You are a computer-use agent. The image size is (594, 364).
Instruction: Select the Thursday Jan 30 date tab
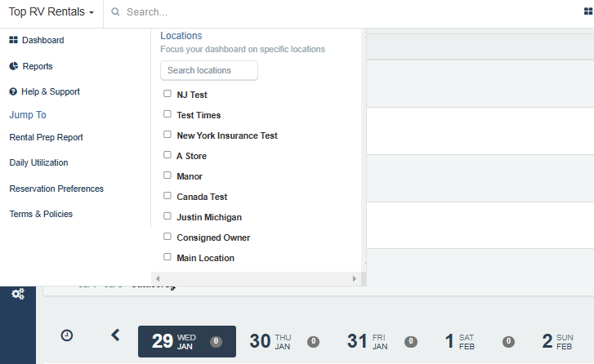pos(270,341)
